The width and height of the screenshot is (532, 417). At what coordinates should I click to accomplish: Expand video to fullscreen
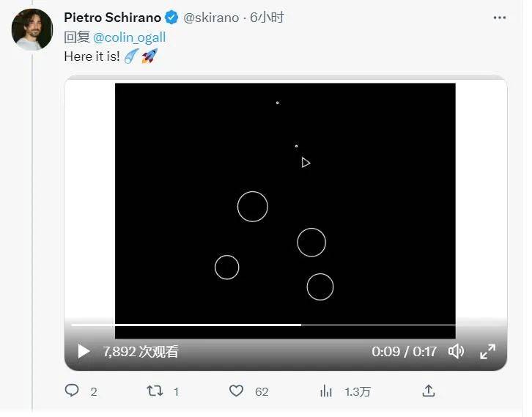tap(487, 352)
